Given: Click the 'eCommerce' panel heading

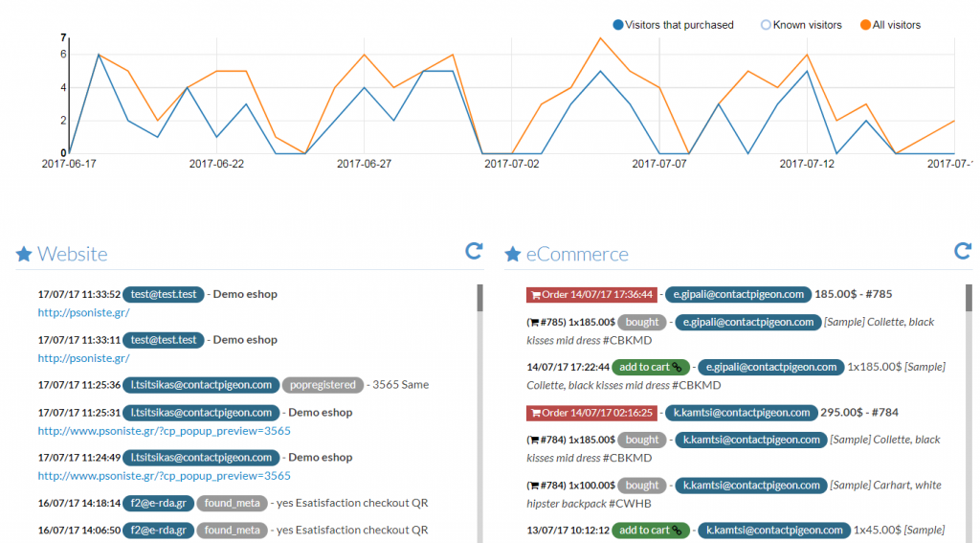Looking at the screenshot, I should (577, 254).
